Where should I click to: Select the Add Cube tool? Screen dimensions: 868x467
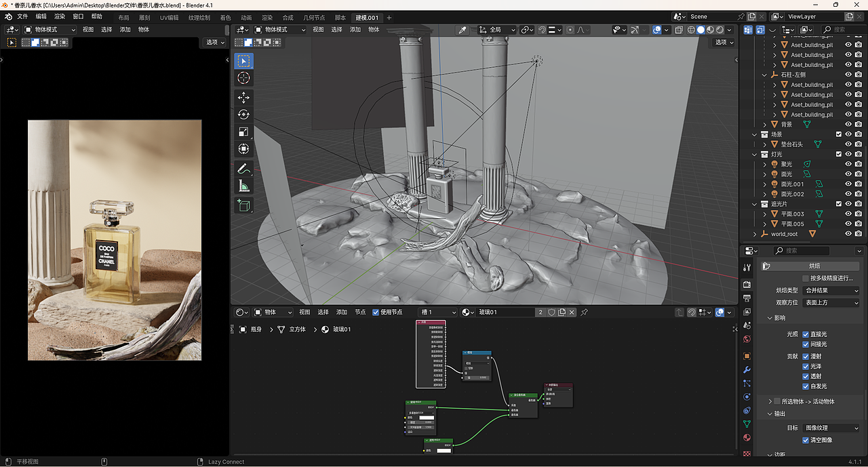(243, 205)
